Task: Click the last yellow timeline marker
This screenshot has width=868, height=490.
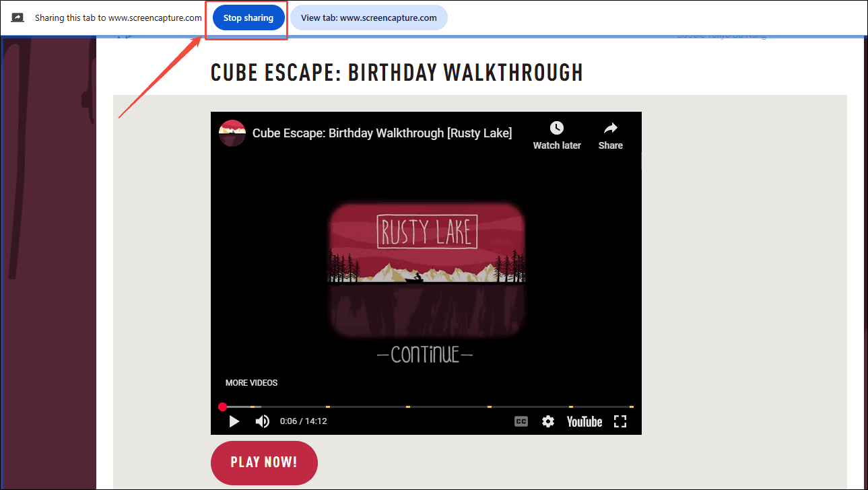Action: point(632,407)
